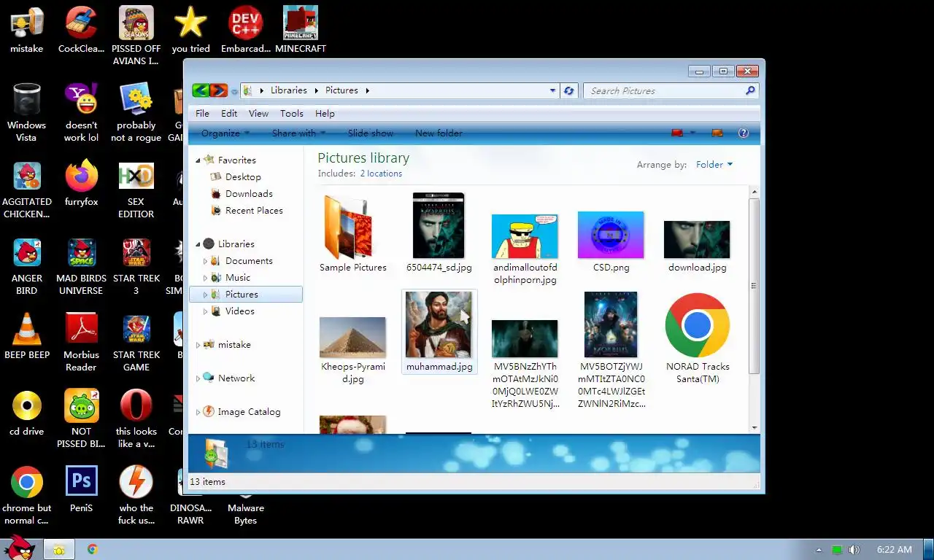Open the change view dropdown in toolbar

(x=693, y=133)
